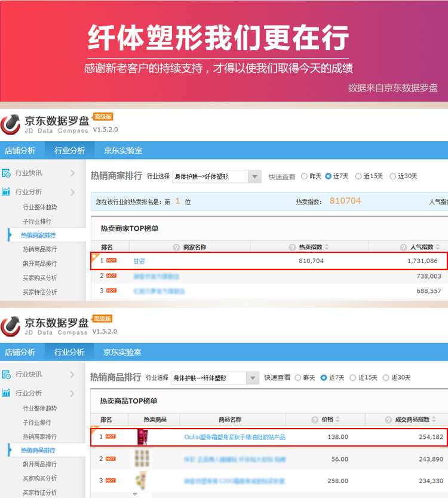Switch to 行业分析 tab in product-ranking panel
The image size is (448, 498).
[x=69, y=352]
